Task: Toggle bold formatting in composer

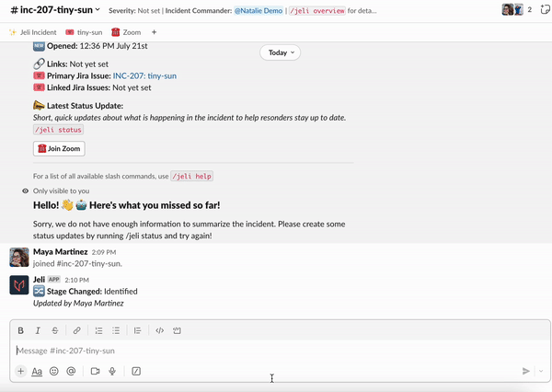Action: tap(21, 330)
